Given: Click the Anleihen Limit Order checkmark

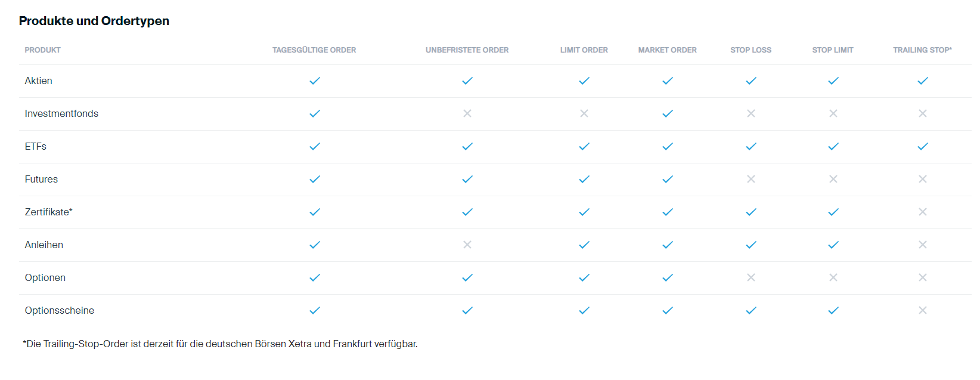Looking at the screenshot, I should tap(584, 245).
